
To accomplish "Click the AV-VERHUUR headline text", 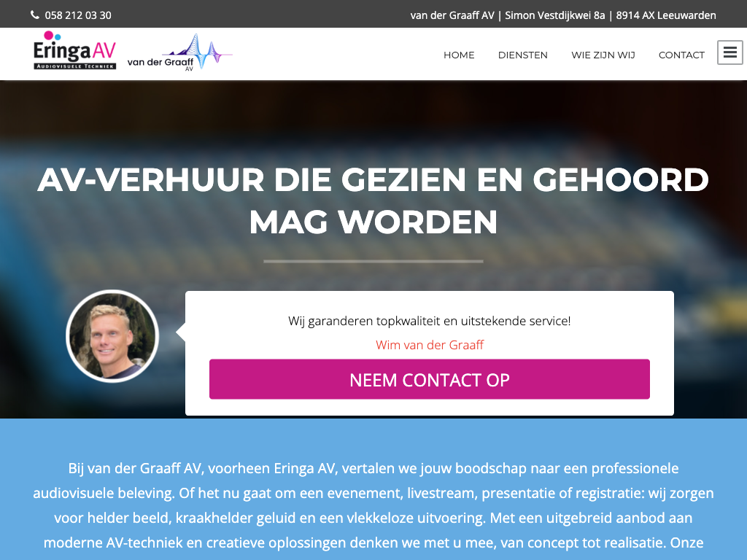I will tap(373, 201).
